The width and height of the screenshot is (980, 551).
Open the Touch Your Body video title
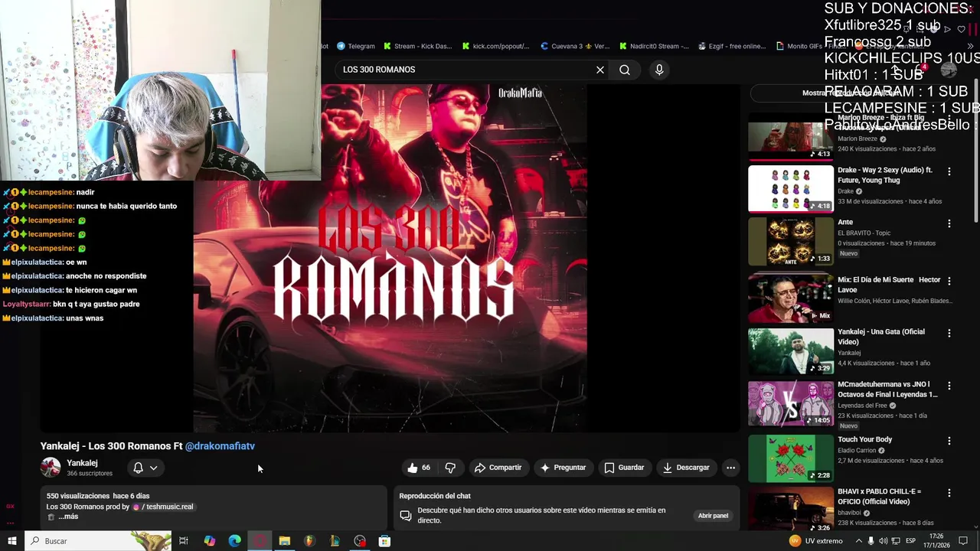pyautogui.click(x=864, y=439)
